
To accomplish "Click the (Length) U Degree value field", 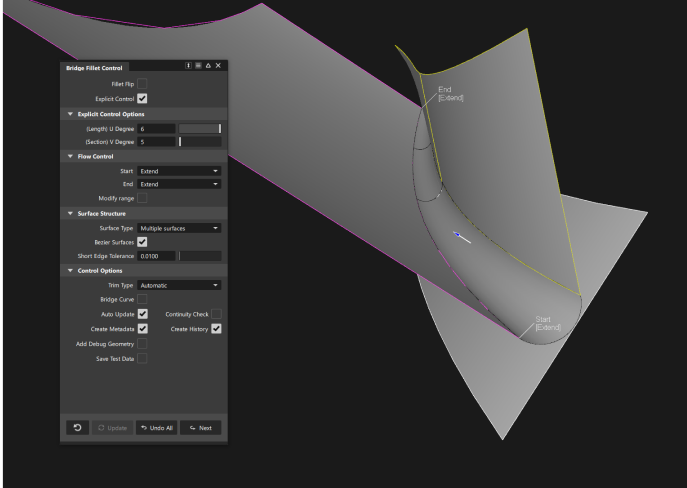I will [x=156, y=129].
